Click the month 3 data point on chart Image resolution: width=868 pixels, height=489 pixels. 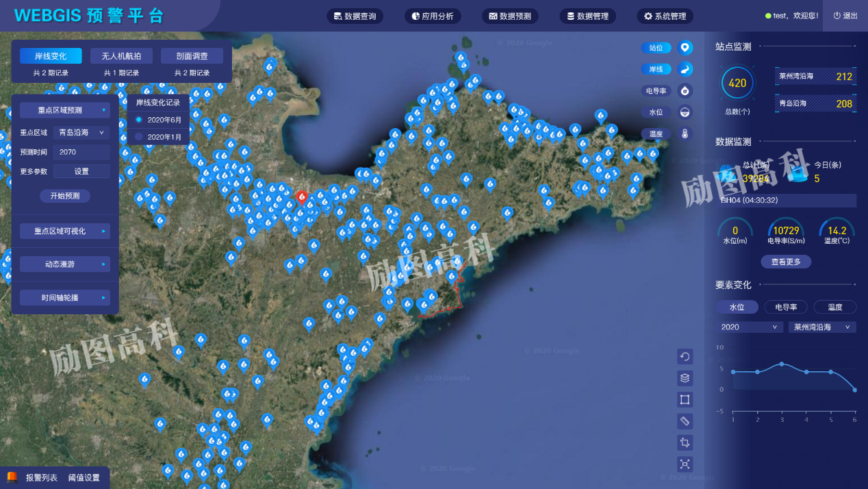click(x=782, y=364)
